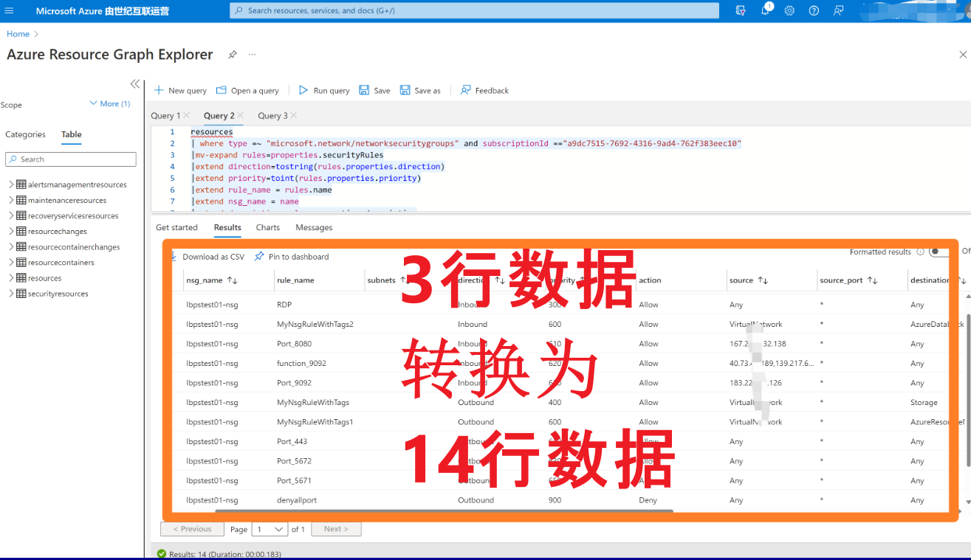Click the Run query button
This screenshot has height=560, width=971.
pyautogui.click(x=324, y=90)
